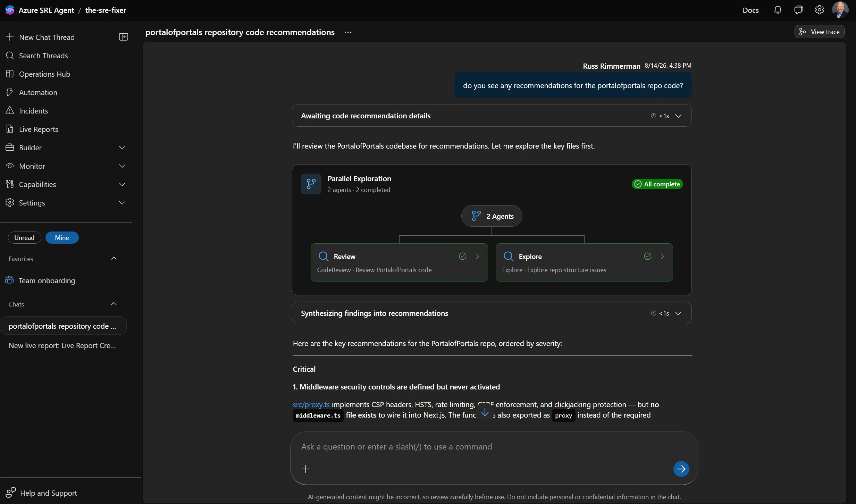Expand Awaiting code recommendation details chevron
856x504 pixels.
(678, 116)
